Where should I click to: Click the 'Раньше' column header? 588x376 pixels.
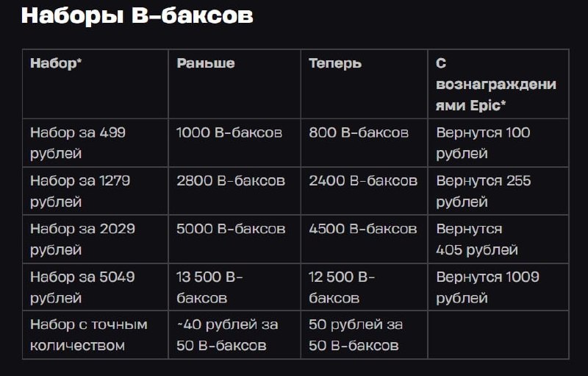(x=206, y=63)
